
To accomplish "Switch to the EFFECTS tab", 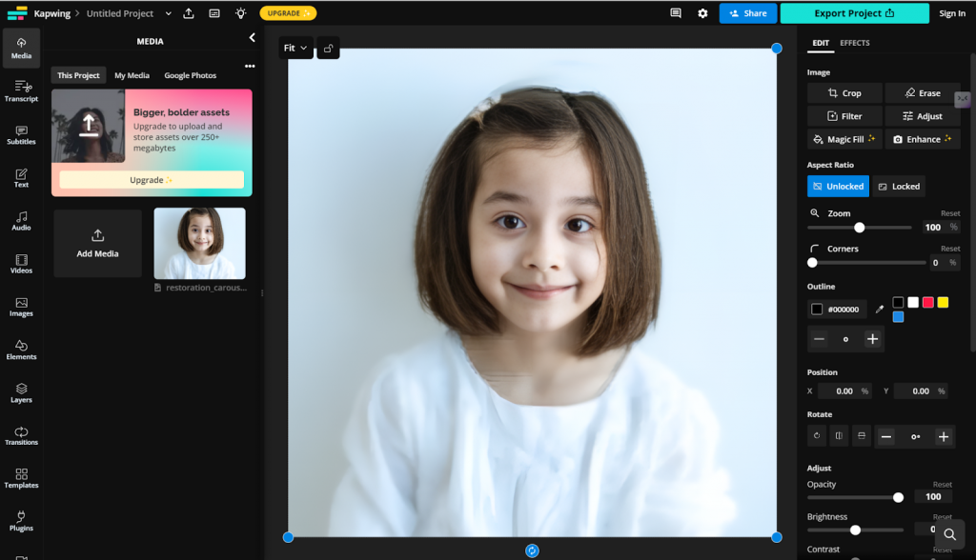I will (x=855, y=43).
